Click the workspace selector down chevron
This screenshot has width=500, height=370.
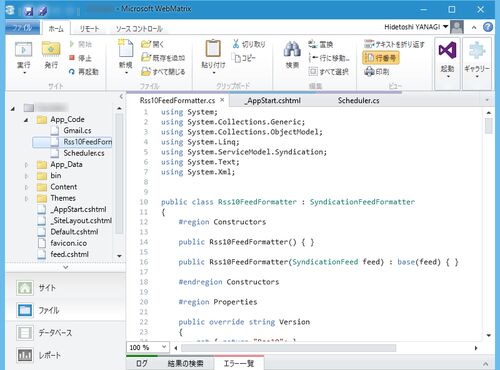(66, 267)
